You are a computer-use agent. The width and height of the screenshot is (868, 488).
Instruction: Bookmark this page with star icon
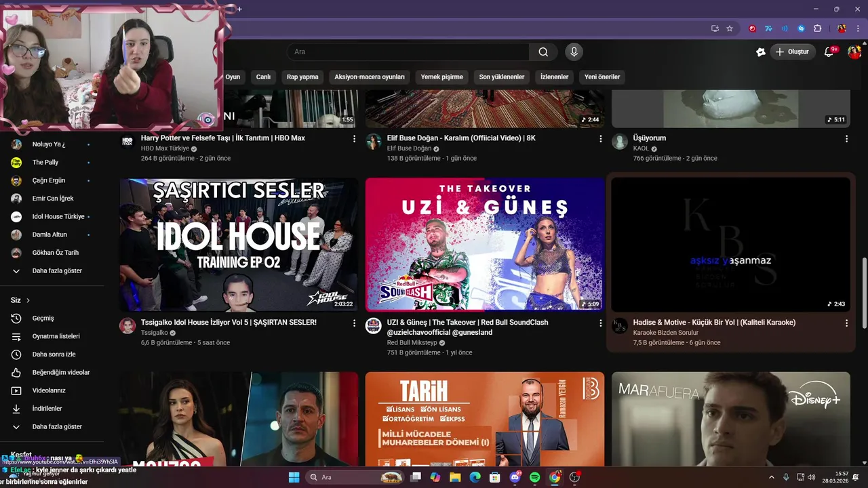[730, 28]
